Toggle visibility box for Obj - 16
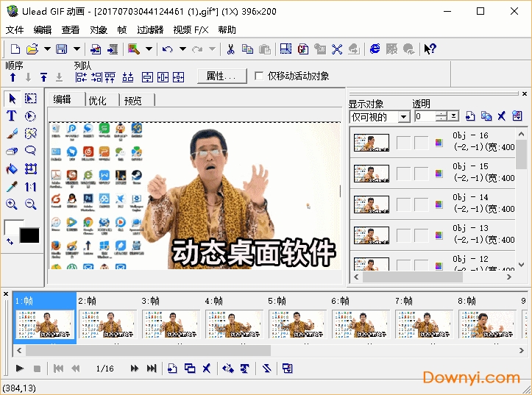The width and height of the screenshot is (532, 395). [403, 143]
